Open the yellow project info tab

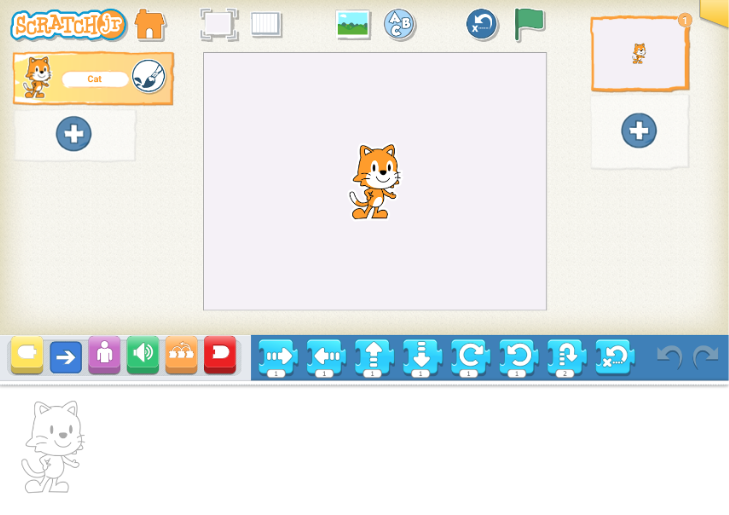click(715, 12)
